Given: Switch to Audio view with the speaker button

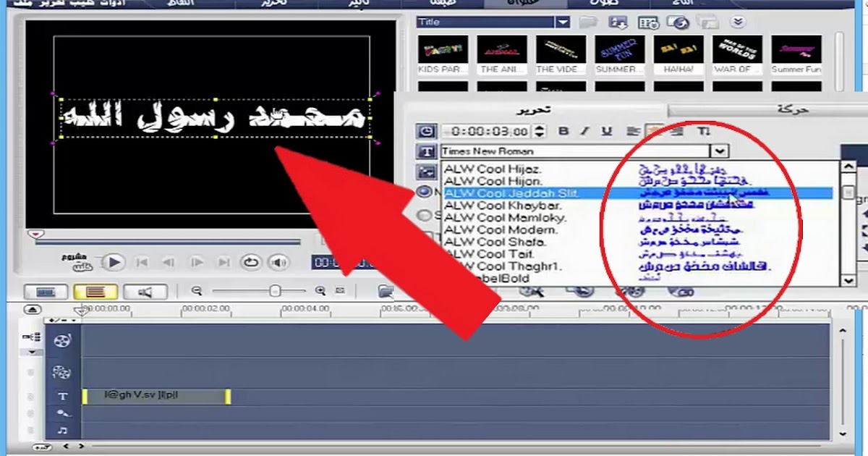Looking at the screenshot, I should pyautogui.click(x=144, y=292).
